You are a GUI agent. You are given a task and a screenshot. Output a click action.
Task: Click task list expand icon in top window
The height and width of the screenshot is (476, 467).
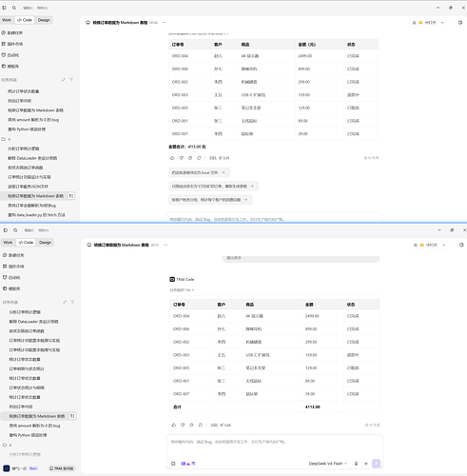pyautogui.click(x=64, y=80)
